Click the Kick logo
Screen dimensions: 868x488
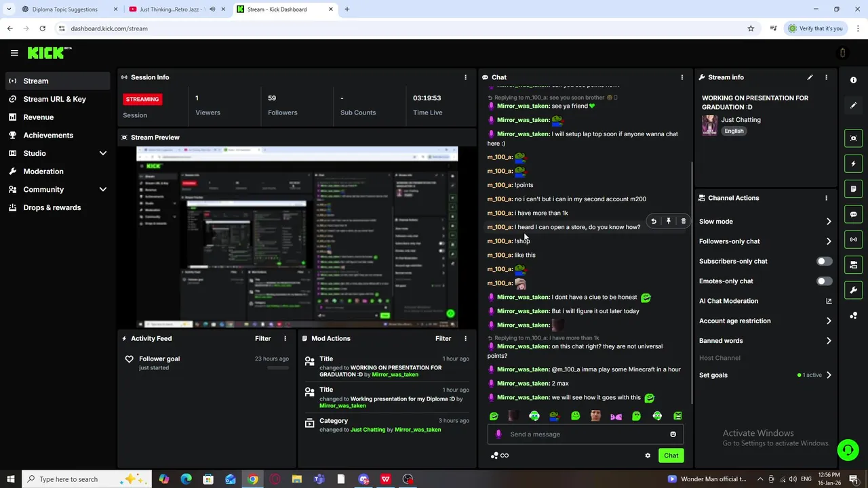[49, 53]
